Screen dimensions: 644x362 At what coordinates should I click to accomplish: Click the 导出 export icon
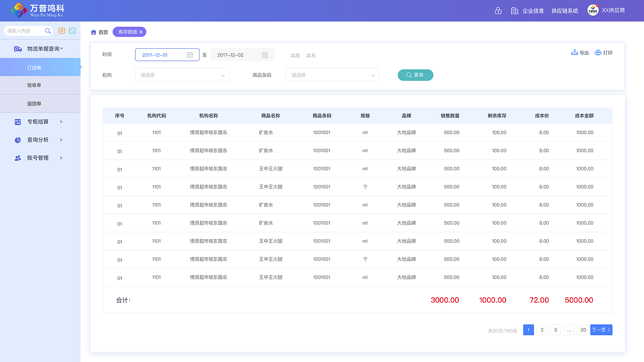(575, 52)
